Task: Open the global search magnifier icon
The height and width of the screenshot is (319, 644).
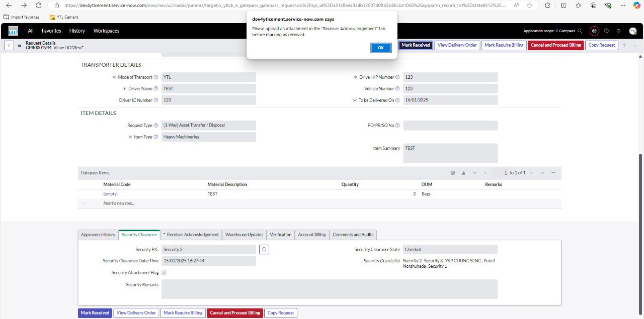Action: point(580,31)
